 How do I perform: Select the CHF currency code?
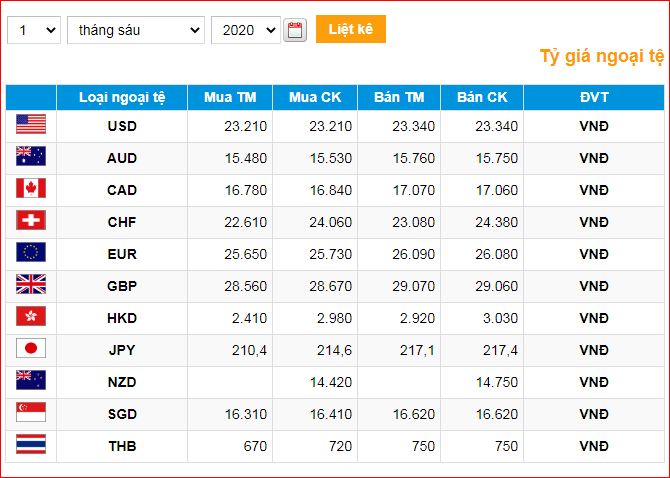(122, 223)
